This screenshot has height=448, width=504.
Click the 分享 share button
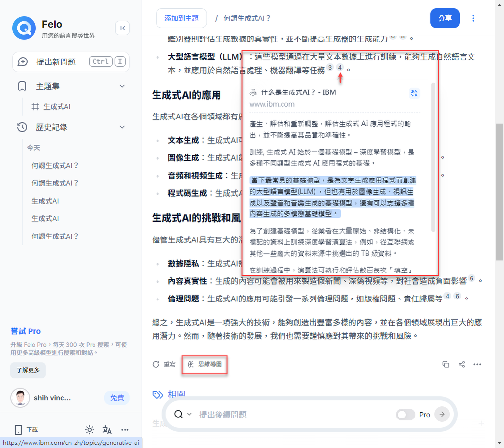pos(445,18)
